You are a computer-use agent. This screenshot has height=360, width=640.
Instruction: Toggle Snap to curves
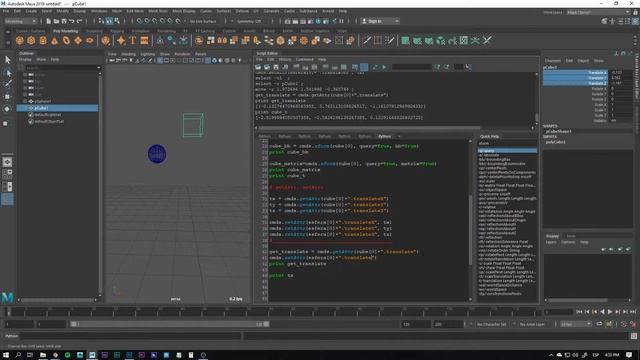tap(147, 21)
